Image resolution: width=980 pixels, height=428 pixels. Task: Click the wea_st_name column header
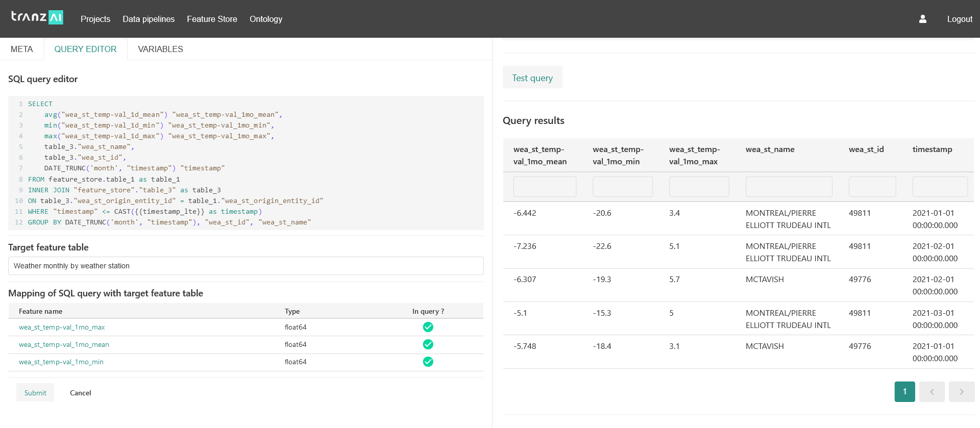770,149
